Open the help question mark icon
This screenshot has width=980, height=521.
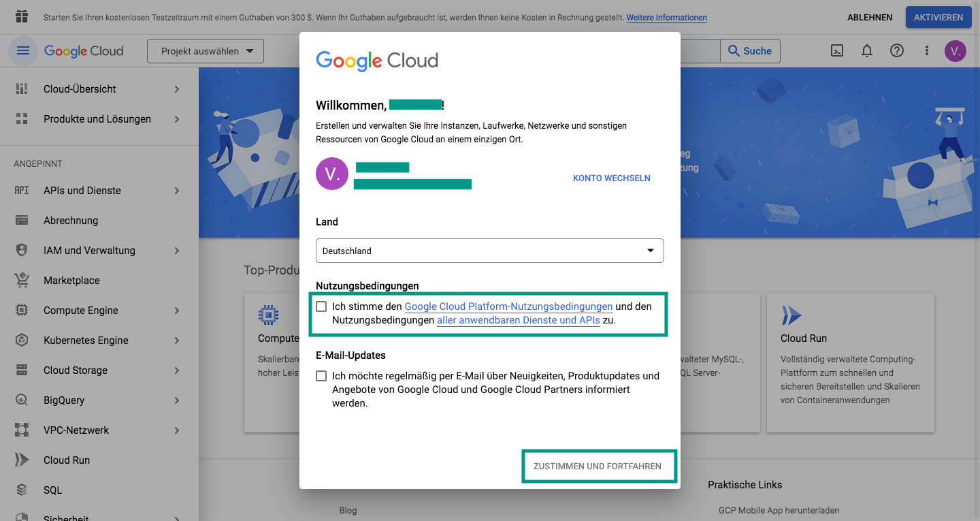[897, 51]
